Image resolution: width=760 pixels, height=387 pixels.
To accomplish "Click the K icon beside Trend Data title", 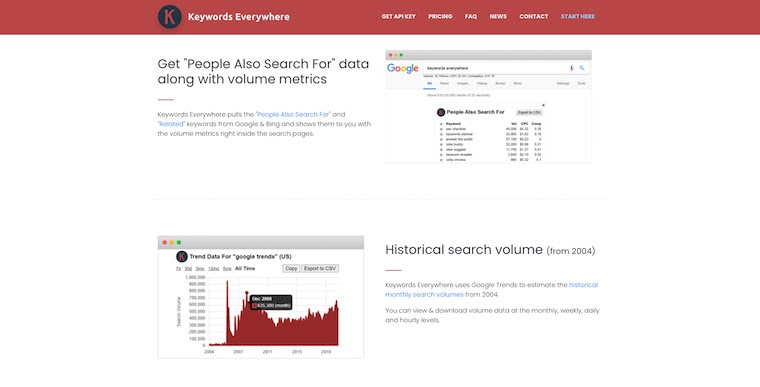I will click(182, 257).
